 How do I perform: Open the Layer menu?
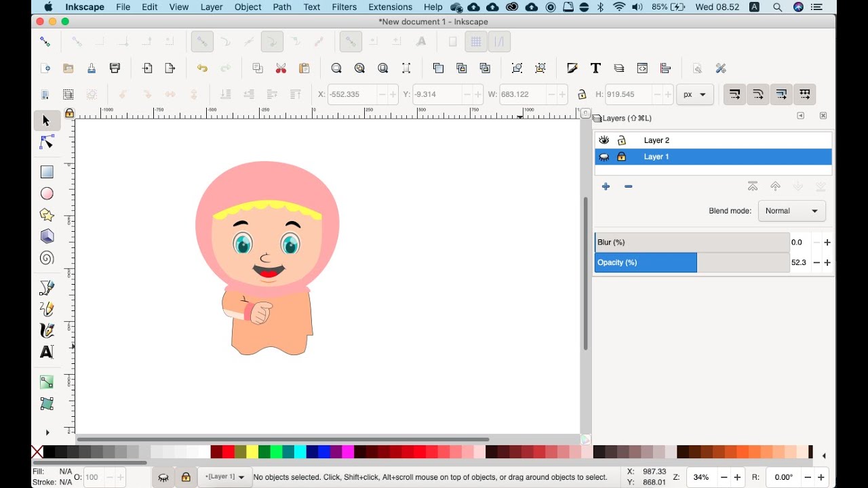[212, 7]
